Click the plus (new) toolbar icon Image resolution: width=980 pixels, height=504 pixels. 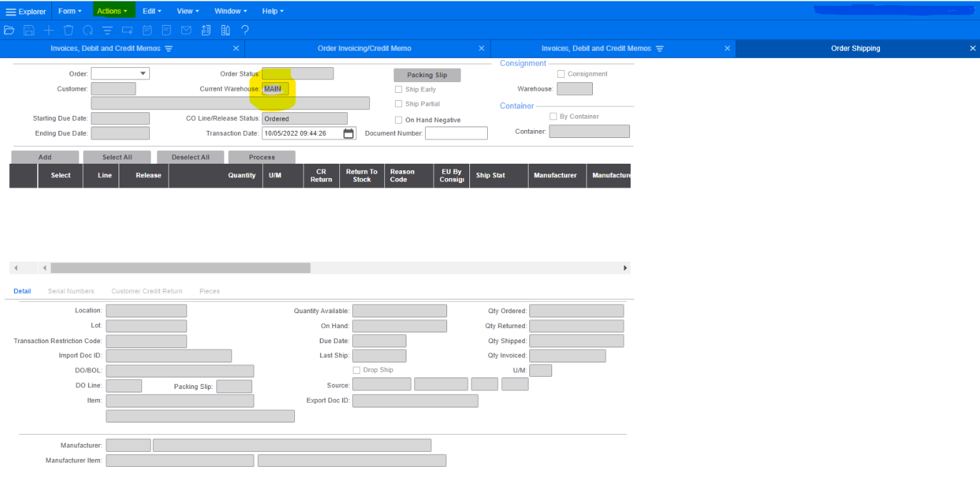[x=49, y=30]
